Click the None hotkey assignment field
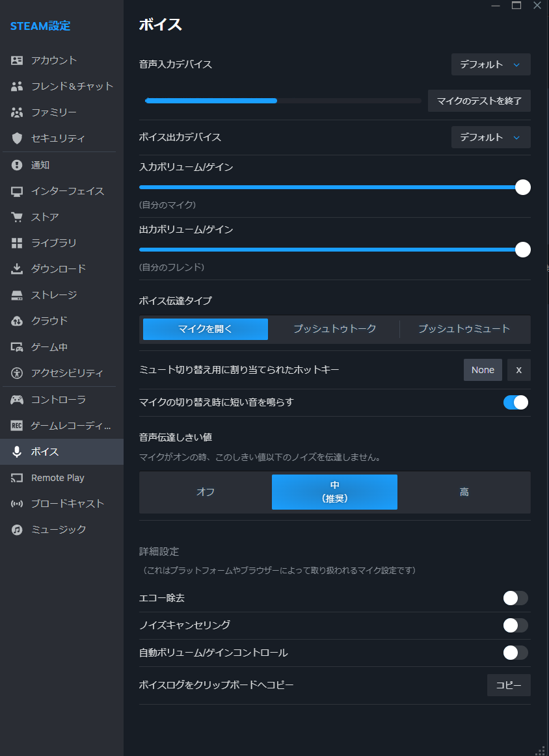The image size is (549, 756). tap(483, 369)
